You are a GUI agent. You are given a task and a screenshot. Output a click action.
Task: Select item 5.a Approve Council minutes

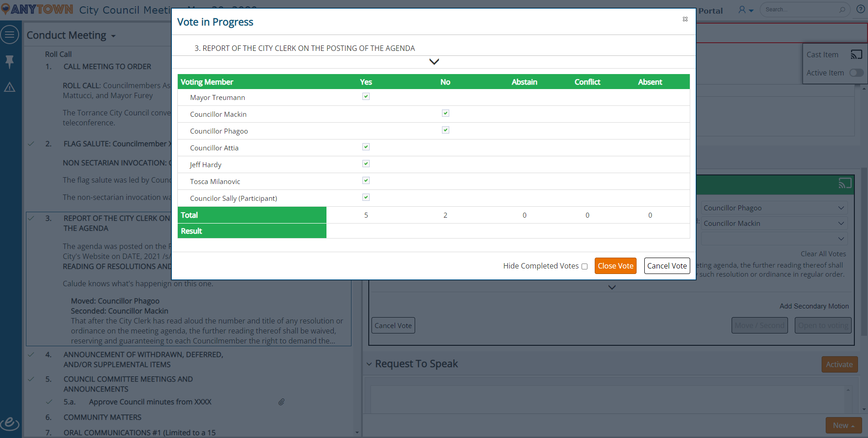click(150, 402)
